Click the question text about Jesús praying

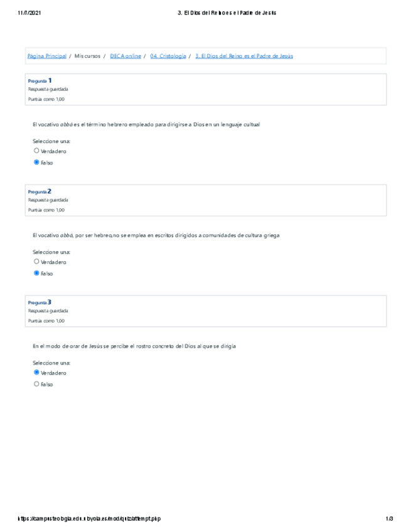[x=134, y=346]
